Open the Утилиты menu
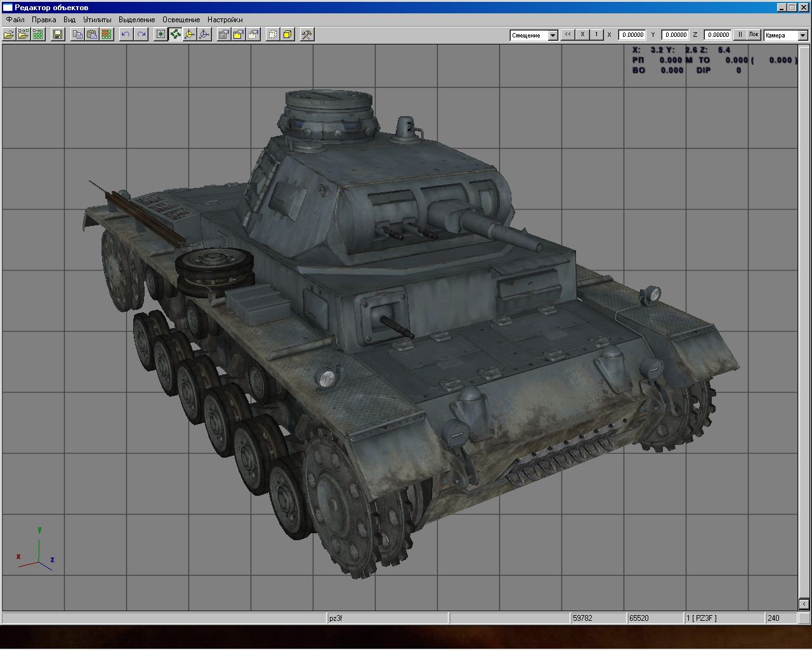Screen dimensions: 812x650 (97, 20)
